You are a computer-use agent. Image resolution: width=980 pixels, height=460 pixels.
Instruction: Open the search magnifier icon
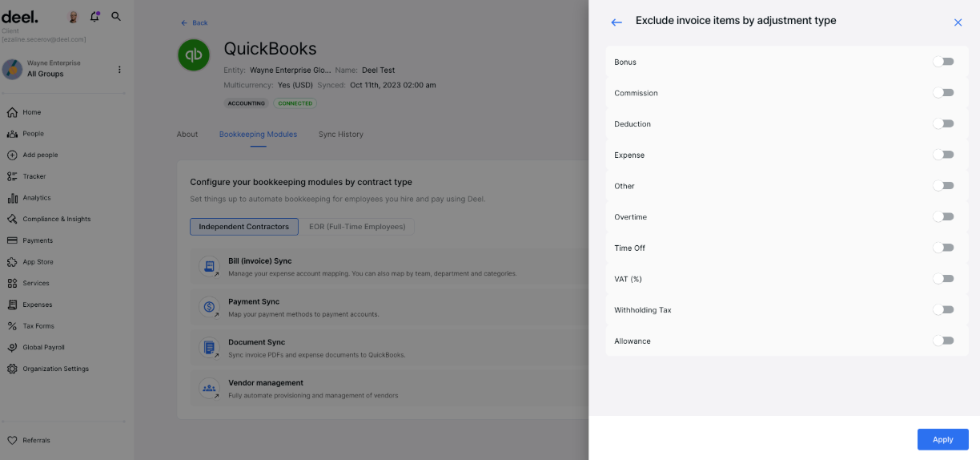116,16
